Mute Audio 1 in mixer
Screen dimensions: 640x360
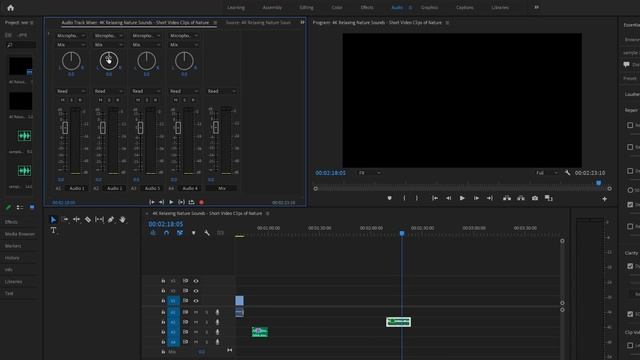click(x=62, y=100)
